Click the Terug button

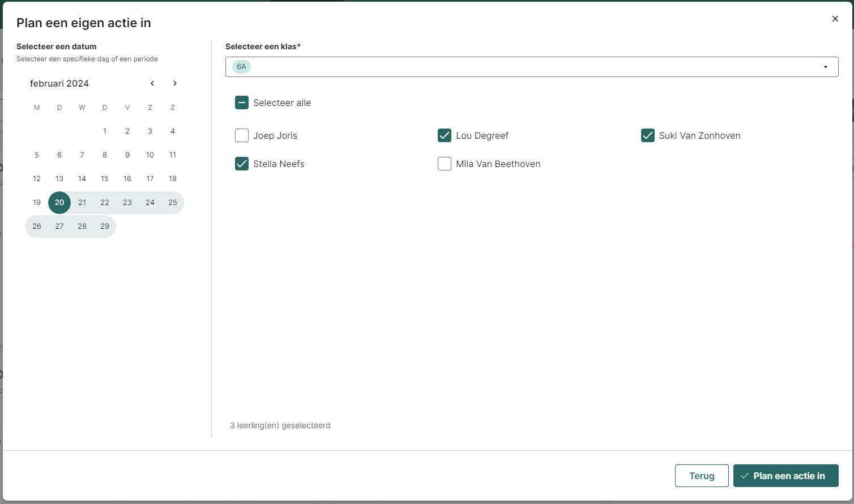tap(702, 476)
